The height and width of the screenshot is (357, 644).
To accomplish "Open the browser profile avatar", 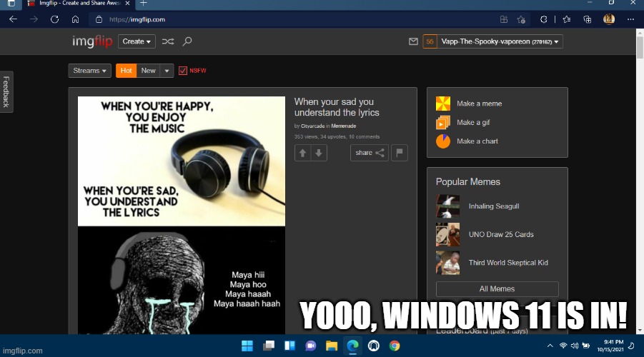I will click(609, 19).
